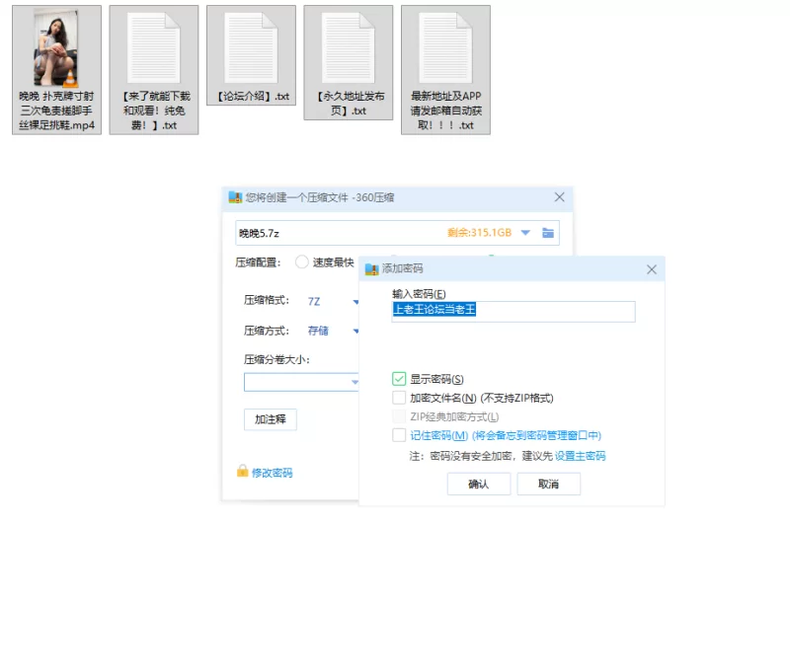Open the browse folder icon

tap(548, 233)
